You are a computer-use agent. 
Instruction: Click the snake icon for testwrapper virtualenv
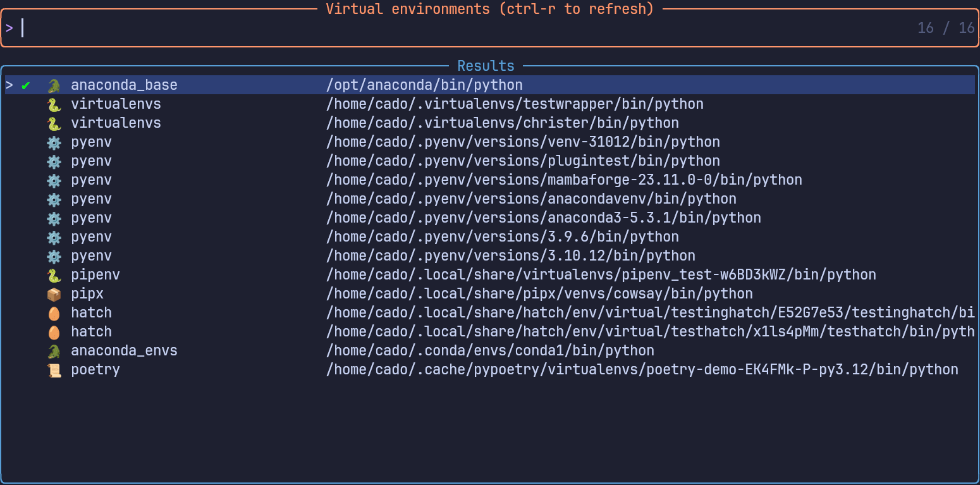click(x=54, y=104)
